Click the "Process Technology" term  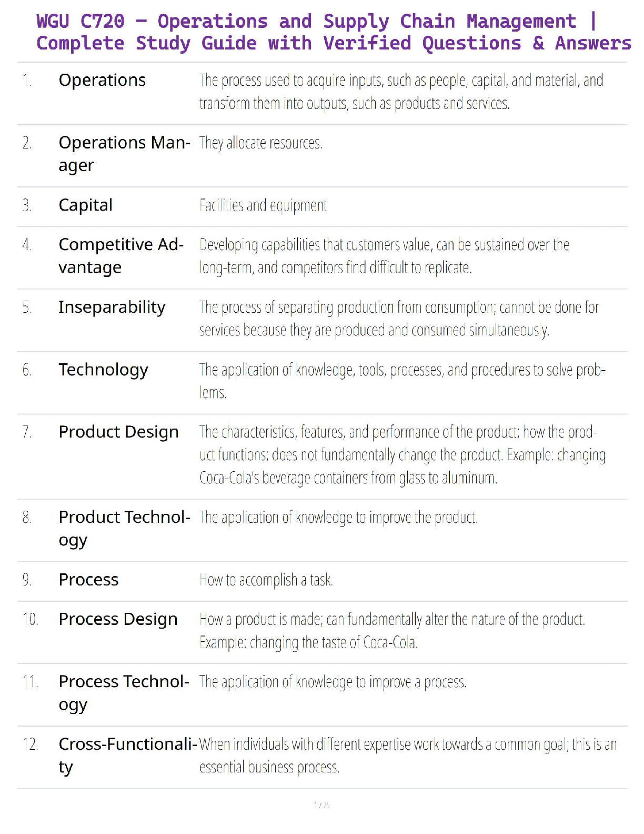[124, 692]
